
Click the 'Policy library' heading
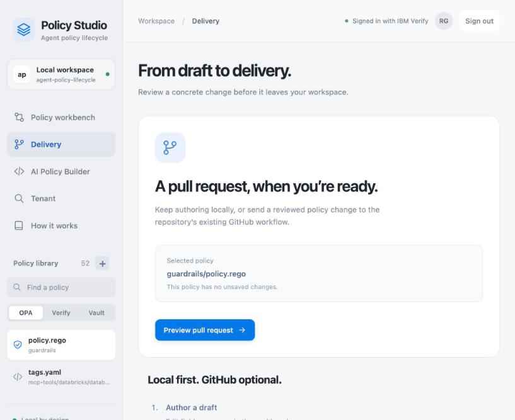(36, 263)
